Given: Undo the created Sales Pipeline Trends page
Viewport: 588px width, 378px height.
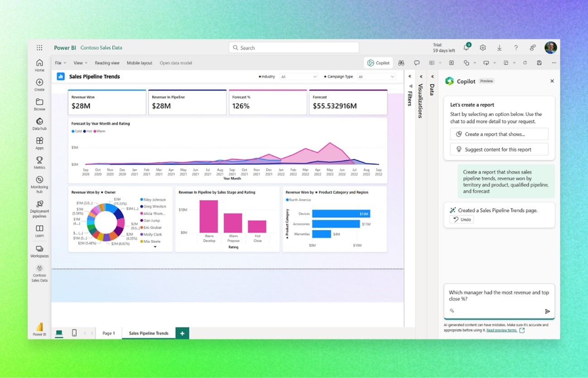Looking at the screenshot, I should click(461, 219).
